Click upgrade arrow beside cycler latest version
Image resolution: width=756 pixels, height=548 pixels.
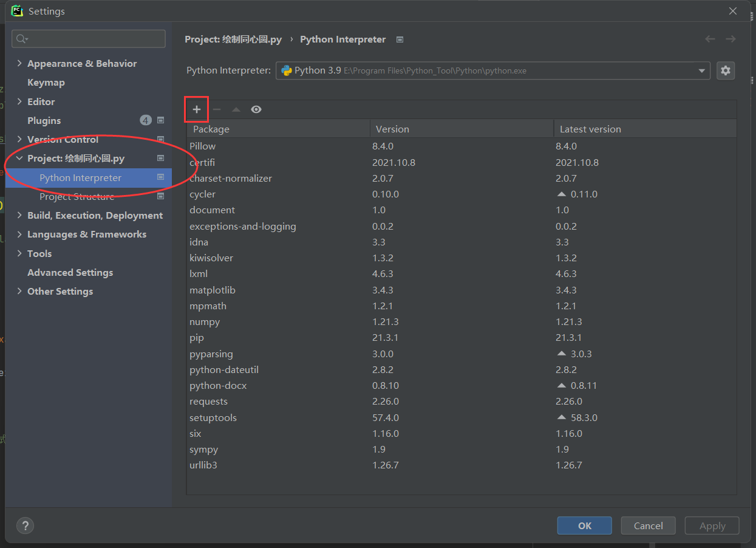click(562, 194)
